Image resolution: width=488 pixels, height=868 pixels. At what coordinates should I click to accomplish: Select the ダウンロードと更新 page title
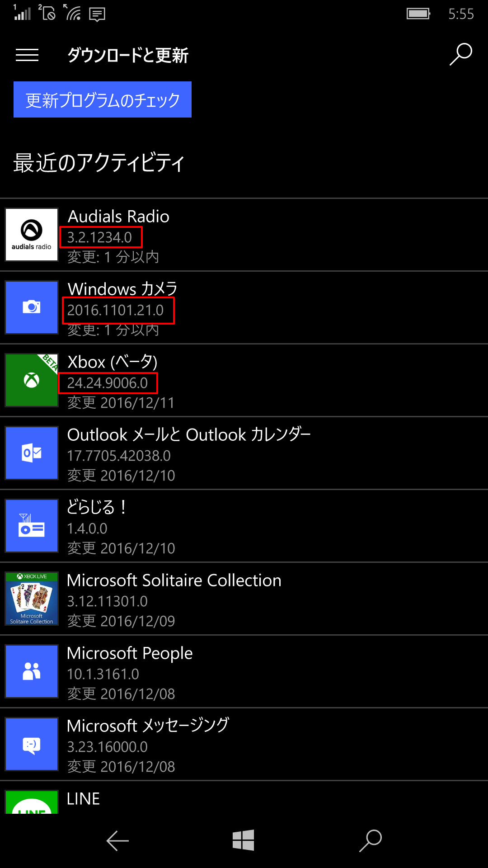(x=128, y=55)
